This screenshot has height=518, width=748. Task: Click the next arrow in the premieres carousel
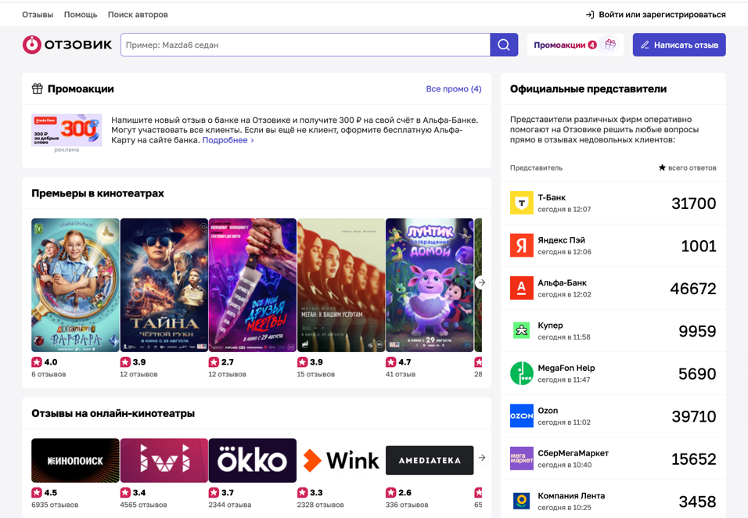click(x=482, y=282)
